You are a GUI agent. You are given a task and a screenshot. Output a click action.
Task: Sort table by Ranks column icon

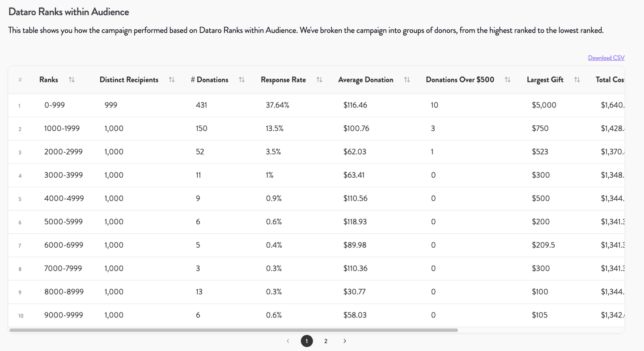[72, 80]
